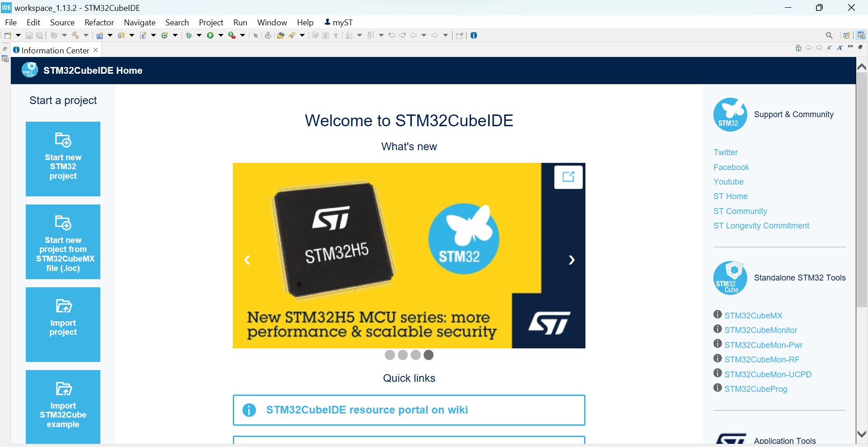Click the flashlight Search toolbar icon

point(292,35)
